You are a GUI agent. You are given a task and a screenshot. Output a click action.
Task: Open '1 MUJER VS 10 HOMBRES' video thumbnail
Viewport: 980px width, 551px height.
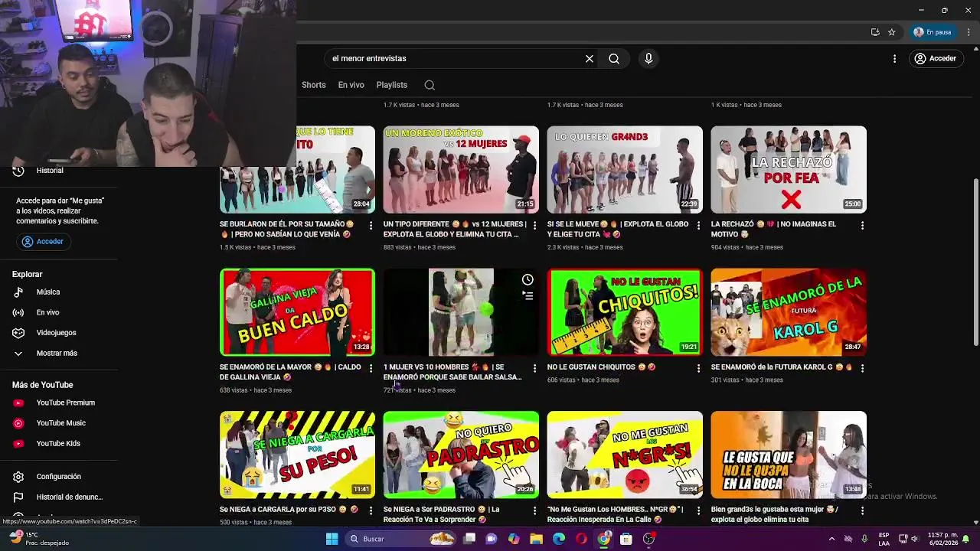pyautogui.click(x=461, y=312)
